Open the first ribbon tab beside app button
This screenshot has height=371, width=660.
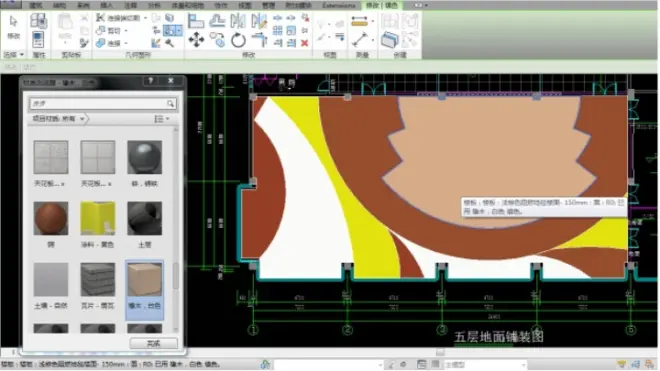click(x=36, y=5)
